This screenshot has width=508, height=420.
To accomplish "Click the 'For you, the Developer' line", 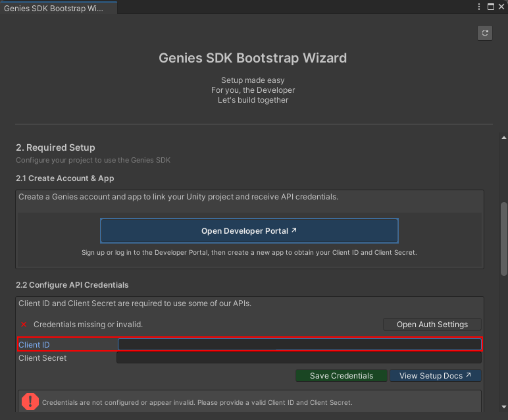I will (253, 90).
